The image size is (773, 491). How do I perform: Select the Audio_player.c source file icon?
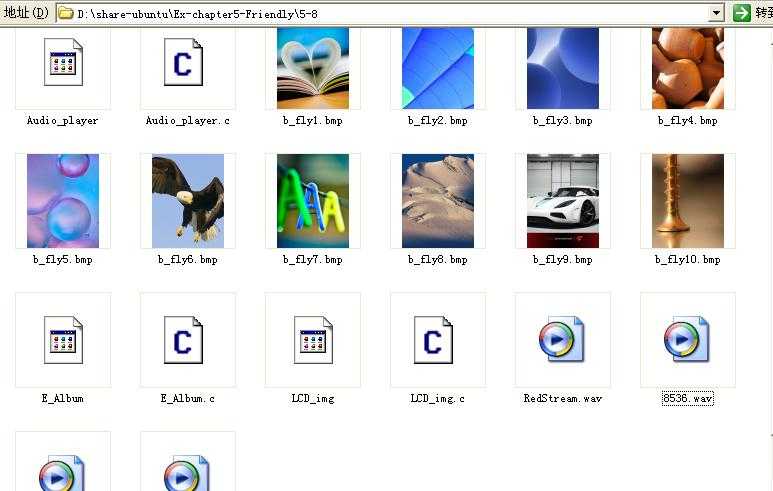coord(183,62)
